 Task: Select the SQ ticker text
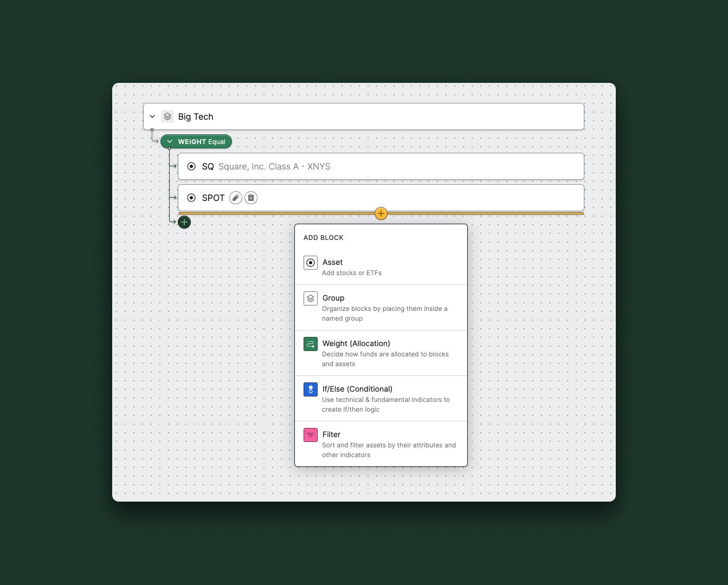click(x=208, y=166)
